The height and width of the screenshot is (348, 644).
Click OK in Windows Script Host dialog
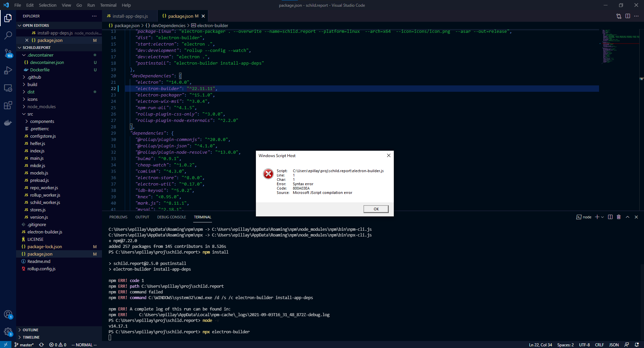(376, 209)
